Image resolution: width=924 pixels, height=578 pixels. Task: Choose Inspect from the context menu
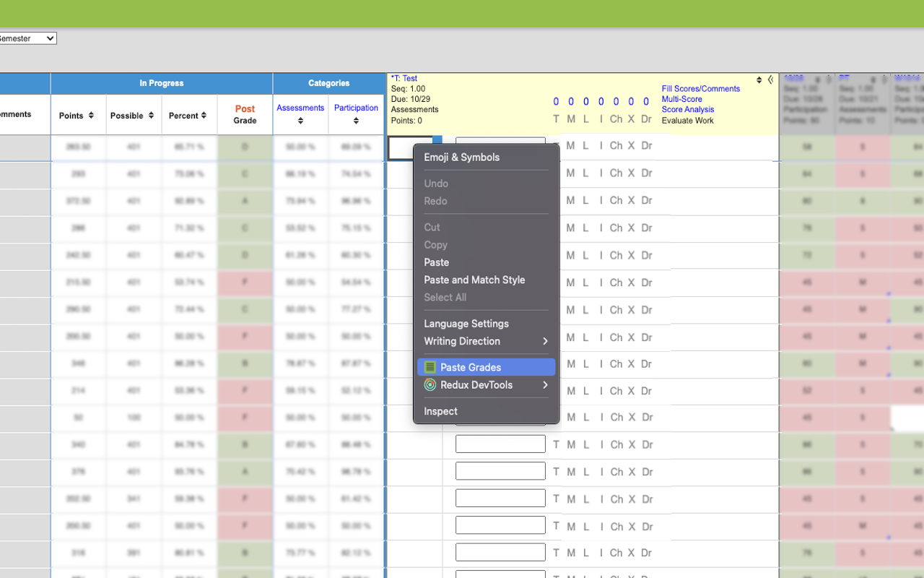(x=440, y=410)
